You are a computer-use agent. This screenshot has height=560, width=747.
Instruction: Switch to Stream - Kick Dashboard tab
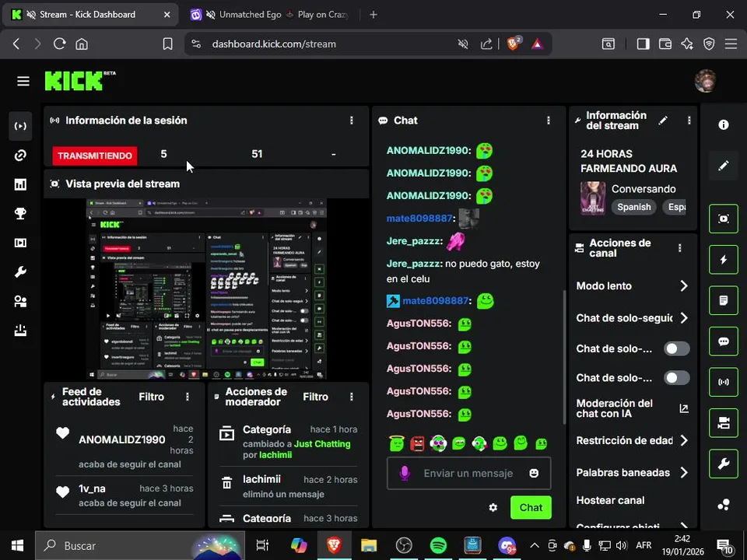pos(90,15)
